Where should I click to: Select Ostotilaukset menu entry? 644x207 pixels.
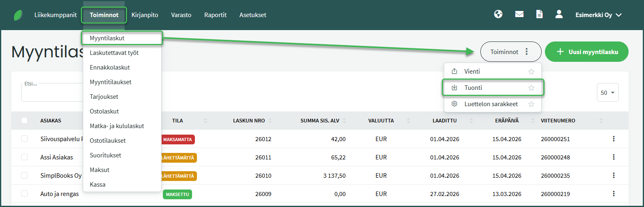click(122, 141)
